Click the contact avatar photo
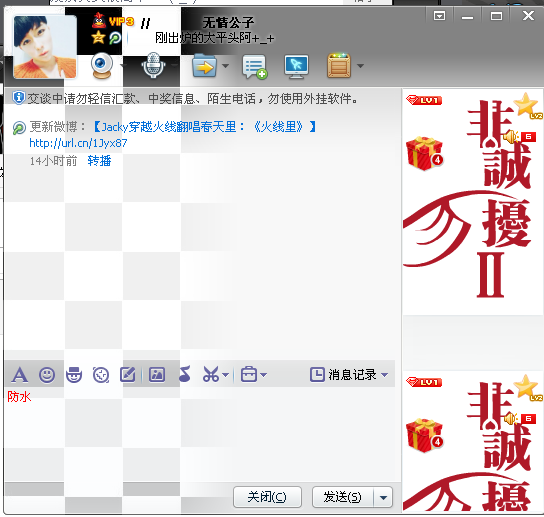This screenshot has width=544, height=517. pos(45,46)
